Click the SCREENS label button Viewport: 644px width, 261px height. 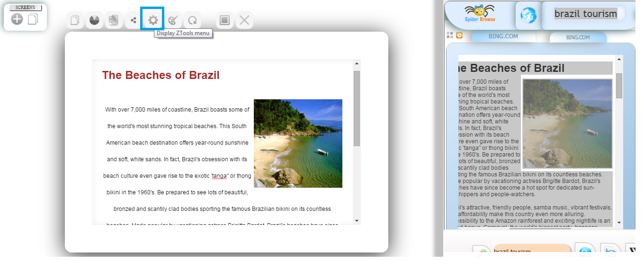tap(26, 8)
